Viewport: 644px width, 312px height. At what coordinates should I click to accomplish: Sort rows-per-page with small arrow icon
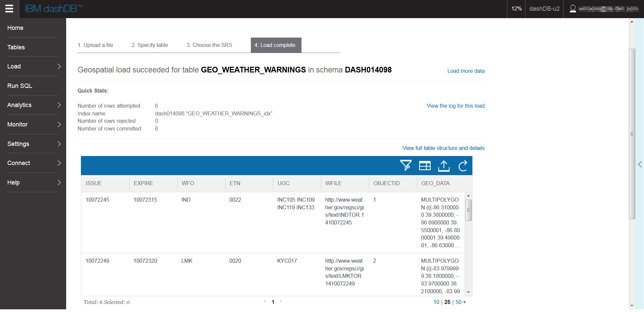pos(464,302)
